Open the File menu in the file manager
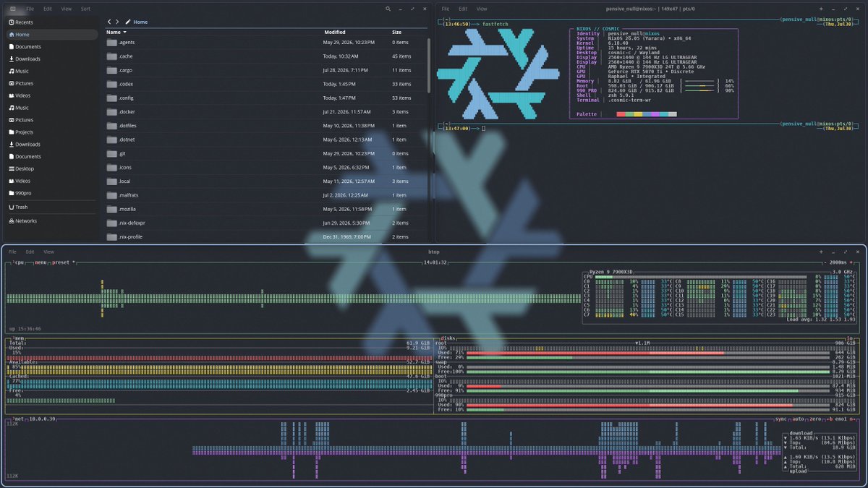Viewport: 868px width, 488px height. pyautogui.click(x=30, y=9)
